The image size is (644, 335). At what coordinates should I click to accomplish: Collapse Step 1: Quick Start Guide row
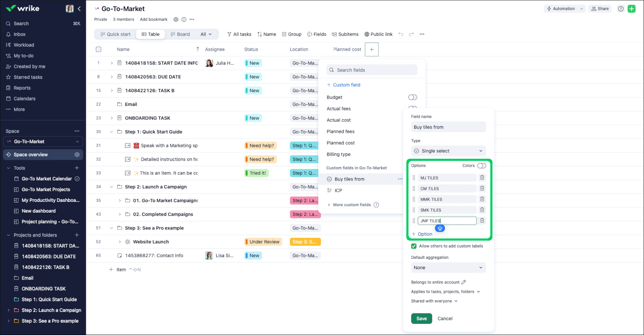click(112, 132)
